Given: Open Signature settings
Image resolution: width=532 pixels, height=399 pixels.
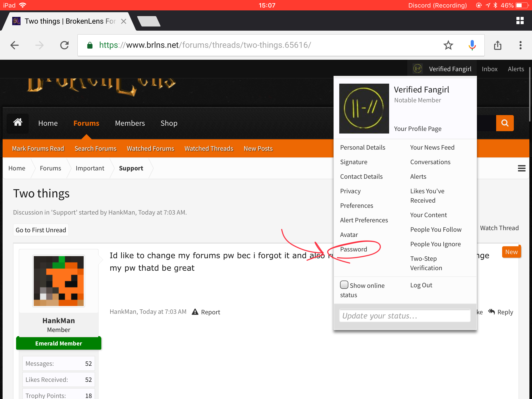Looking at the screenshot, I should (354, 162).
